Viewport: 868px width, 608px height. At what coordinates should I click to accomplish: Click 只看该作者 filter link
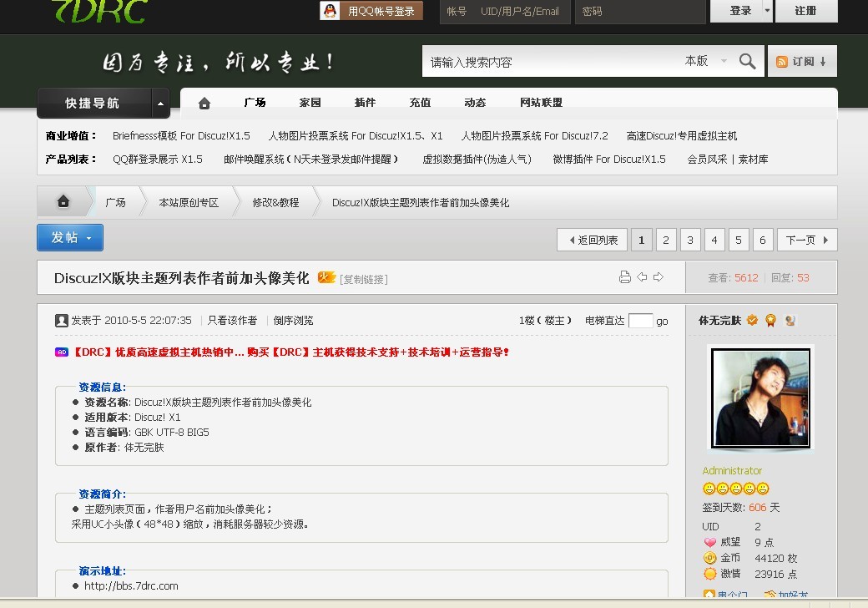click(233, 320)
